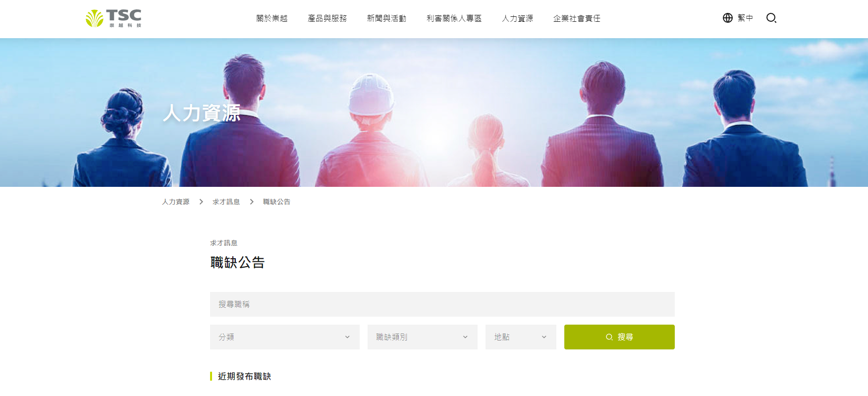868x396 pixels.
Task: Open 人力資源 navigation menu item
Action: tap(518, 18)
